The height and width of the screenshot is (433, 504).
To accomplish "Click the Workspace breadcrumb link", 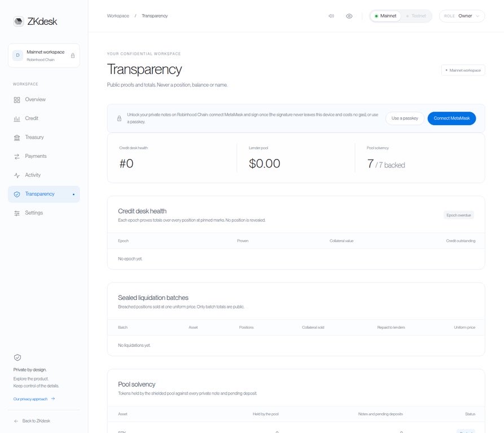I will [118, 16].
